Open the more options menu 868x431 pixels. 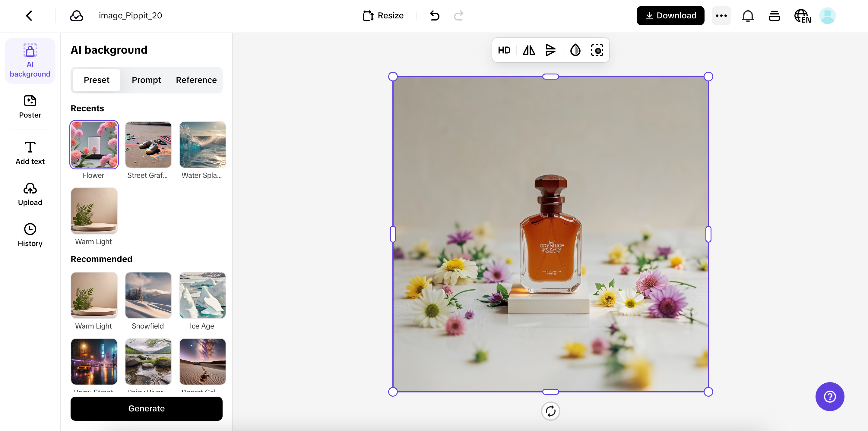pos(721,15)
